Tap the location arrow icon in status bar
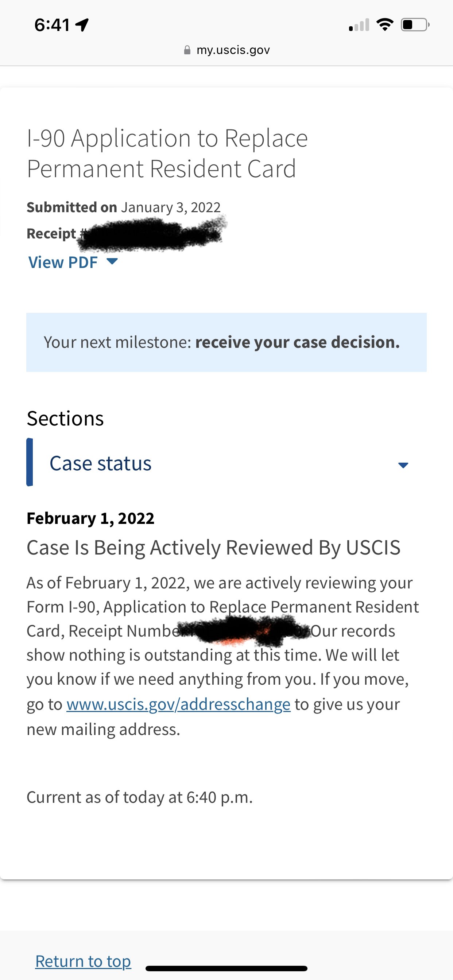Image resolution: width=453 pixels, height=980 pixels. 82,25
